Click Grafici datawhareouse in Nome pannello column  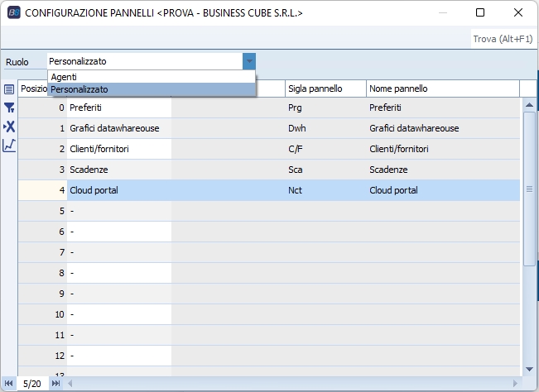click(443, 128)
